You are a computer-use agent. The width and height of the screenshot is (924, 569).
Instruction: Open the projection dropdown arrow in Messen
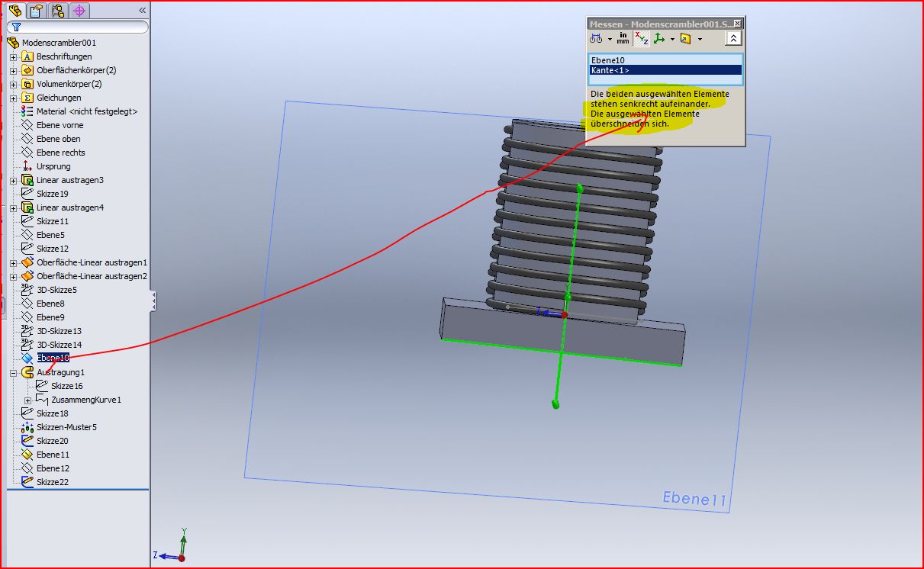click(699, 39)
